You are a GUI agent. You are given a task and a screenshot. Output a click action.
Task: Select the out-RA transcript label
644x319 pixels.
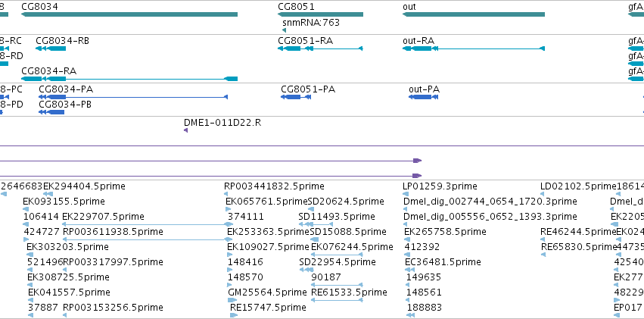418,41
